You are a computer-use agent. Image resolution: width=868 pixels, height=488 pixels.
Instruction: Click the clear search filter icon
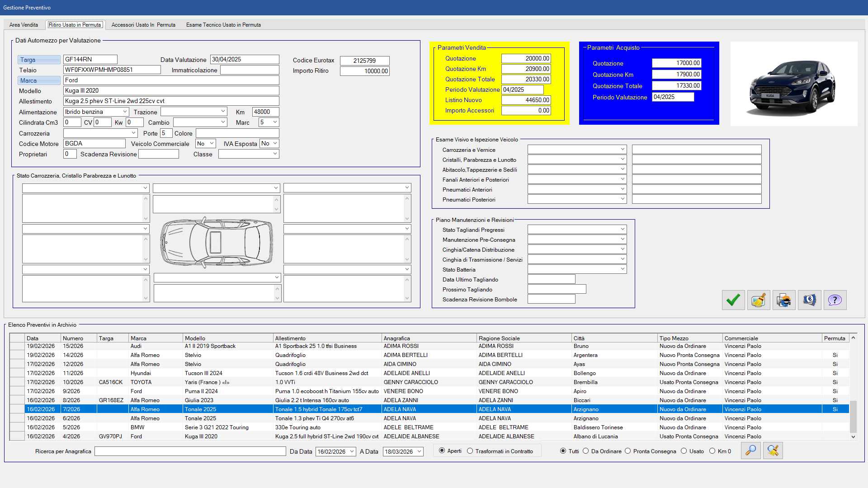(x=773, y=450)
